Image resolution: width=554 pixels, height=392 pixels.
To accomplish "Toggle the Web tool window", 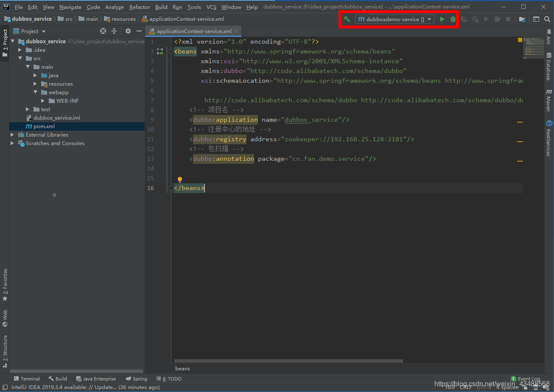I will (x=5, y=316).
